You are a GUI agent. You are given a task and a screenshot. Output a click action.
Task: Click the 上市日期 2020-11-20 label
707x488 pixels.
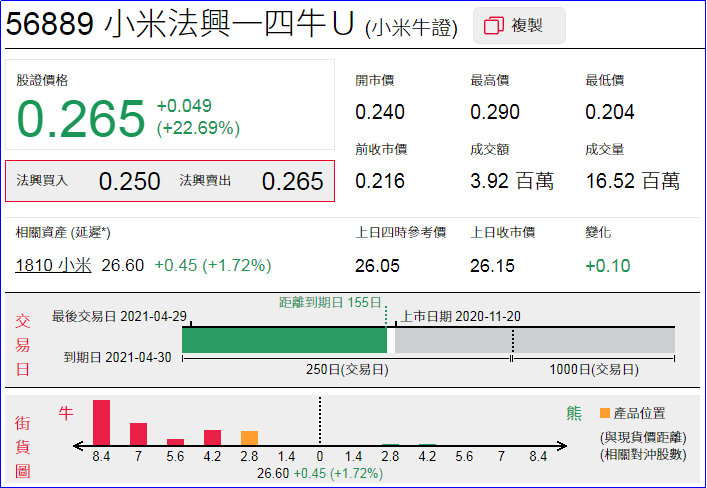coord(460,316)
